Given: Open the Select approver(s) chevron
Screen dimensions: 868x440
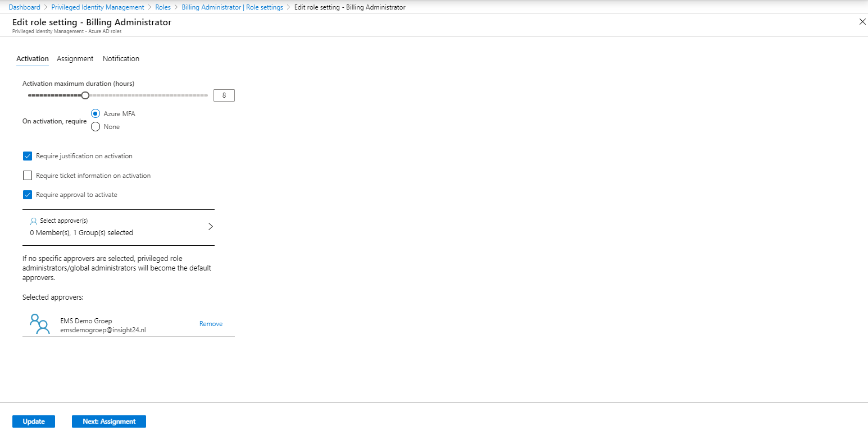Looking at the screenshot, I should [x=211, y=227].
